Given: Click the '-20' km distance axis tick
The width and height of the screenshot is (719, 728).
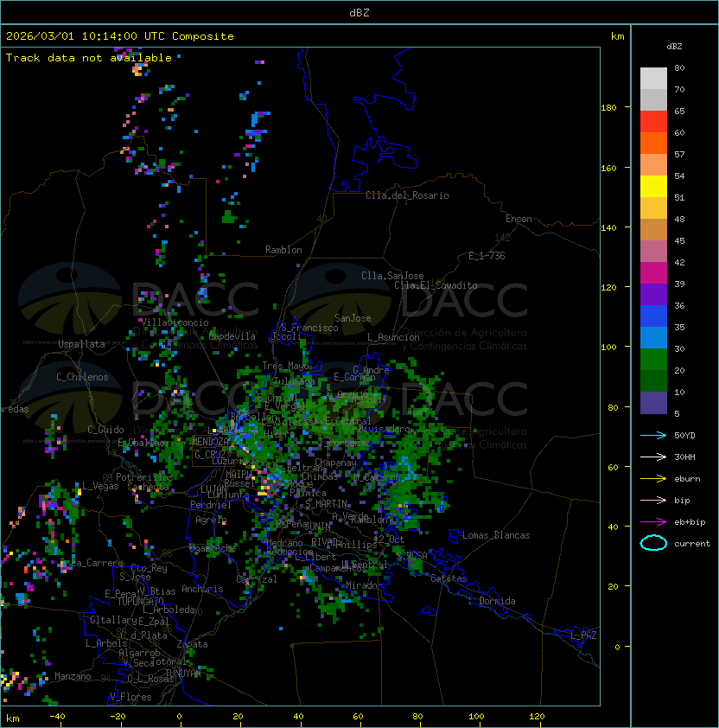Looking at the screenshot, I should tap(118, 717).
